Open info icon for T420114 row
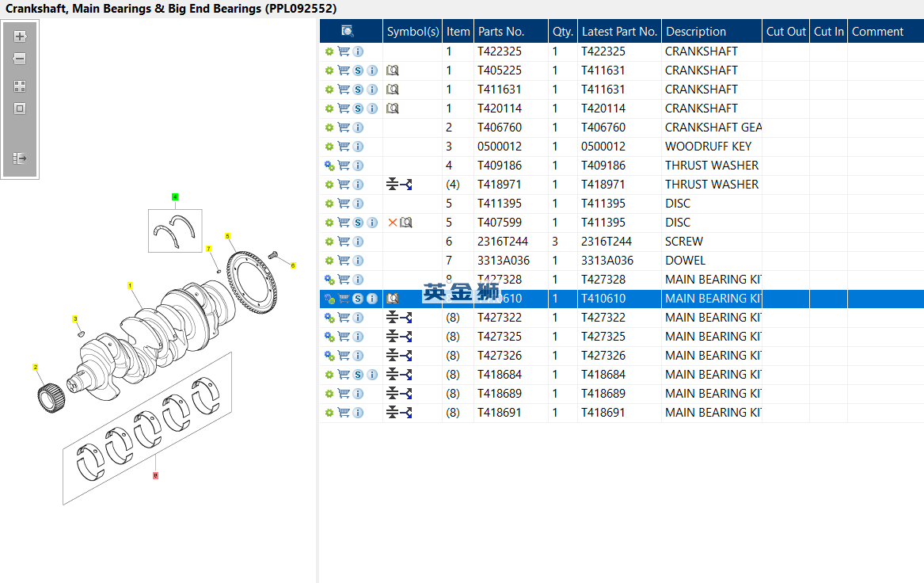This screenshot has width=924, height=583. click(x=372, y=109)
